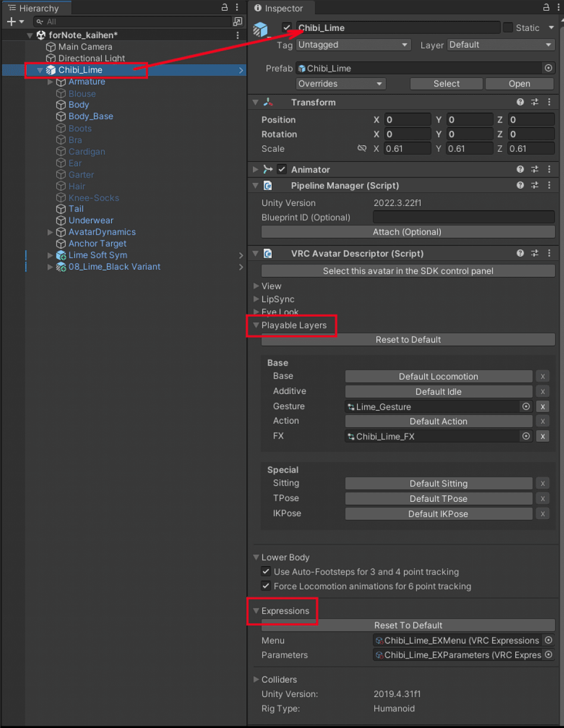Open the Pipeline Manager help icon
Screen dimensions: 564x728
pyautogui.click(x=521, y=186)
